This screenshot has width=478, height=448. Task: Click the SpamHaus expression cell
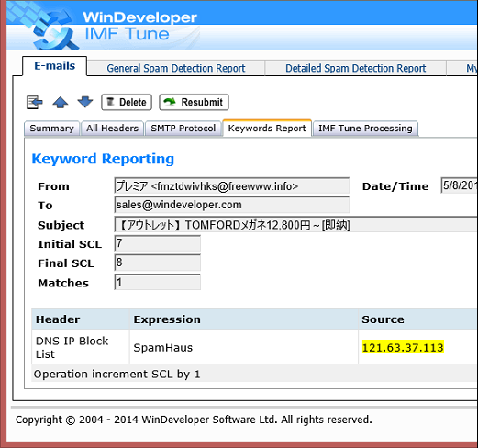tap(244, 347)
